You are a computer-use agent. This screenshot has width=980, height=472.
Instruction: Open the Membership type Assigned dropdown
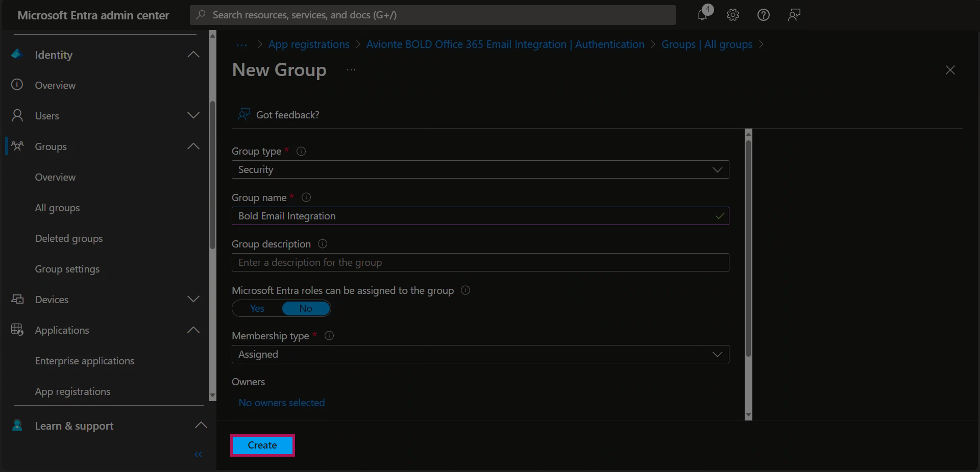coord(480,354)
